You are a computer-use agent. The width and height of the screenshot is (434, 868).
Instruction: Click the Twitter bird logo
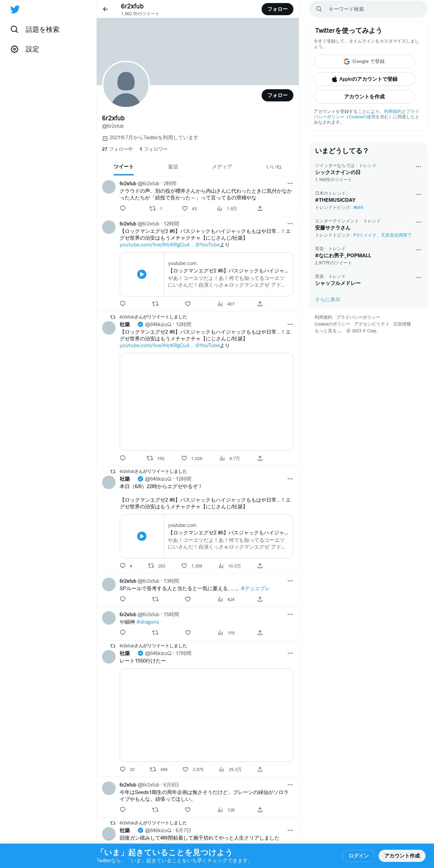[15, 9]
